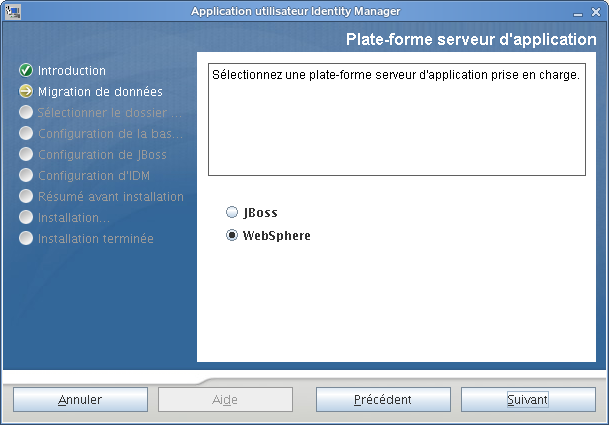Click the bullet icon next to Sélectionner le dossier
Image resolution: width=609 pixels, height=425 pixels.
coord(26,113)
